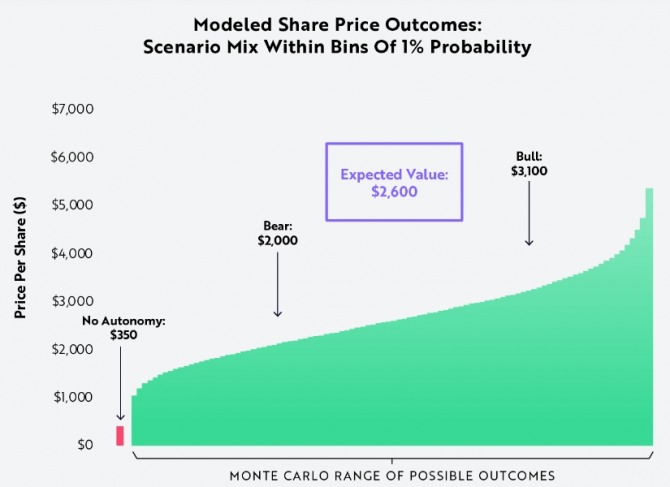Click the tallest rightmost green bar
The height and width of the screenshot is (487, 670).
point(649,320)
